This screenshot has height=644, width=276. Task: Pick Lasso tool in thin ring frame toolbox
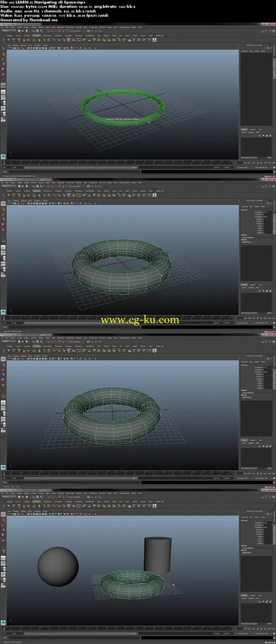tap(3, 53)
